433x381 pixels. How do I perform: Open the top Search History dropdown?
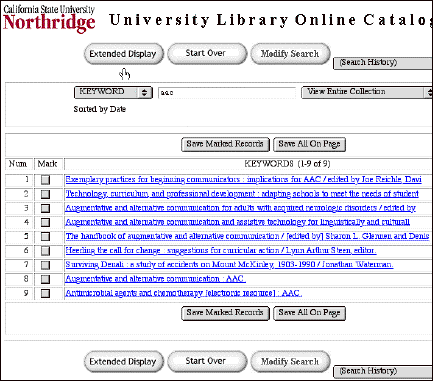tap(383, 63)
